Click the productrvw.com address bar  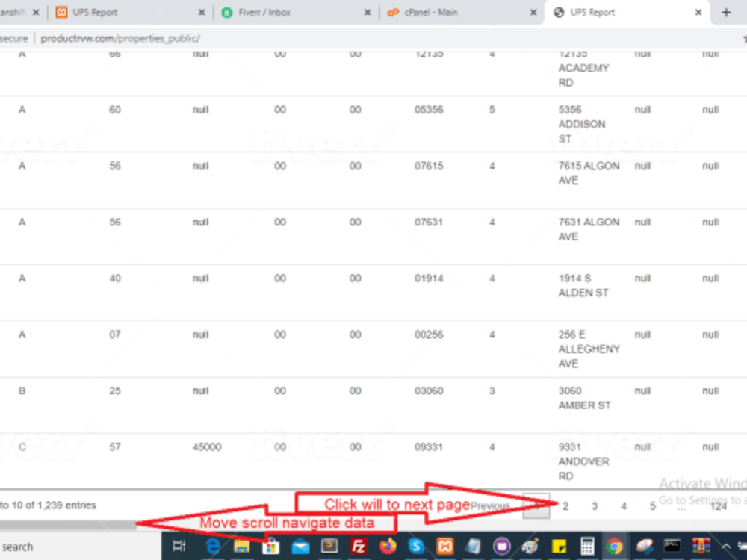[120, 39]
